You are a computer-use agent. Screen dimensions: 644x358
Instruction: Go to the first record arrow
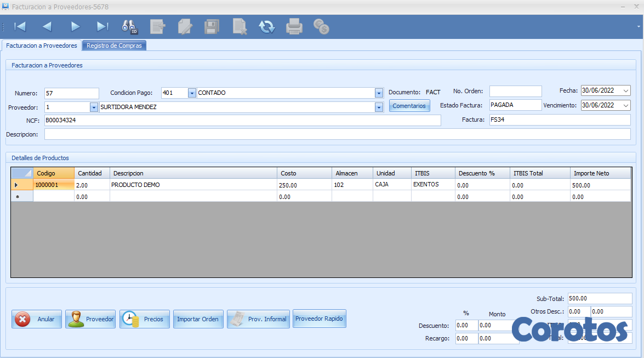[x=20, y=26]
